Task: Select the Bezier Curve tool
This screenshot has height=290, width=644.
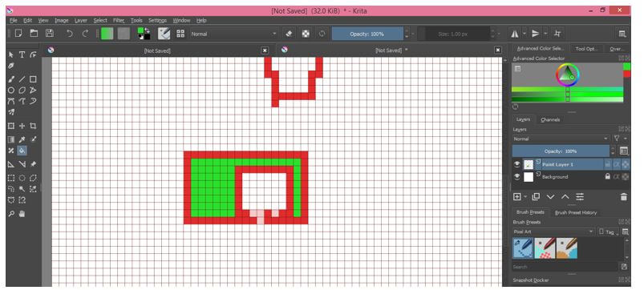Action: pos(11,101)
